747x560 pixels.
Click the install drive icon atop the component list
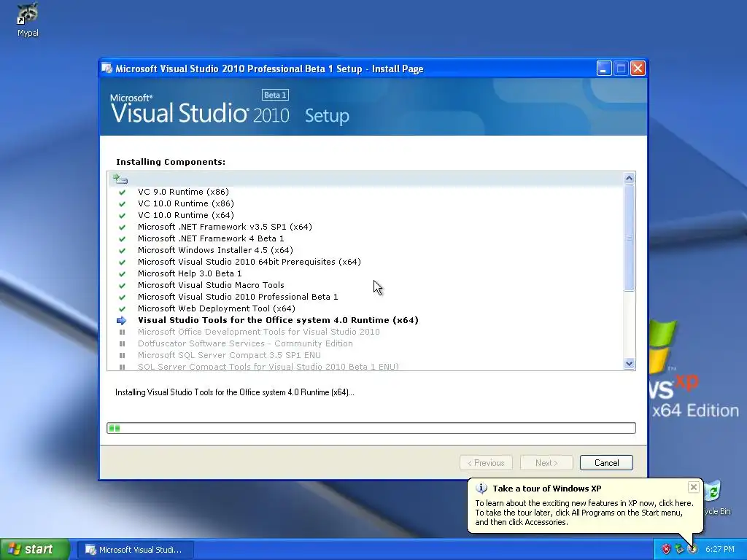coord(120,179)
